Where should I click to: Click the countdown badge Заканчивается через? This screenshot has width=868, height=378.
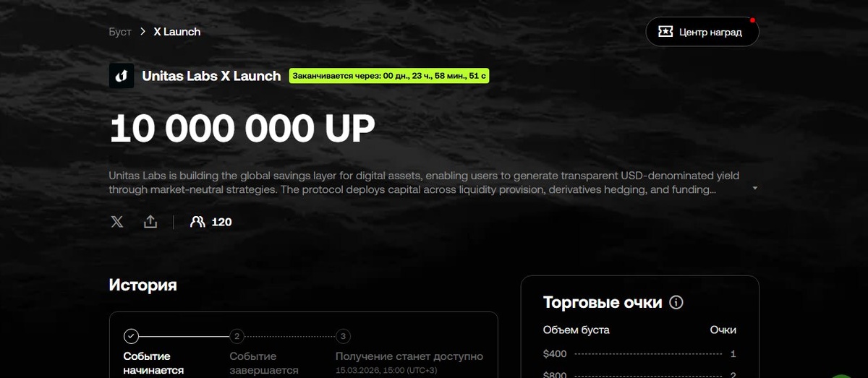389,76
